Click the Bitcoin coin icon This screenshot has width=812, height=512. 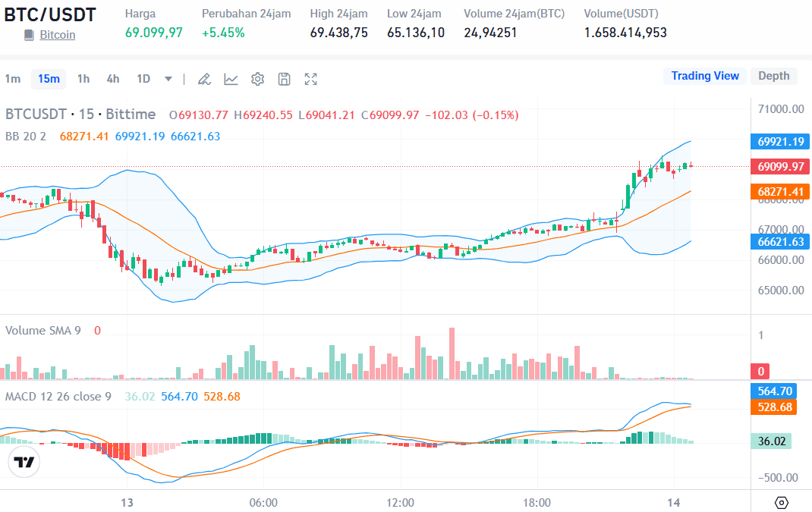[x=27, y=34]
